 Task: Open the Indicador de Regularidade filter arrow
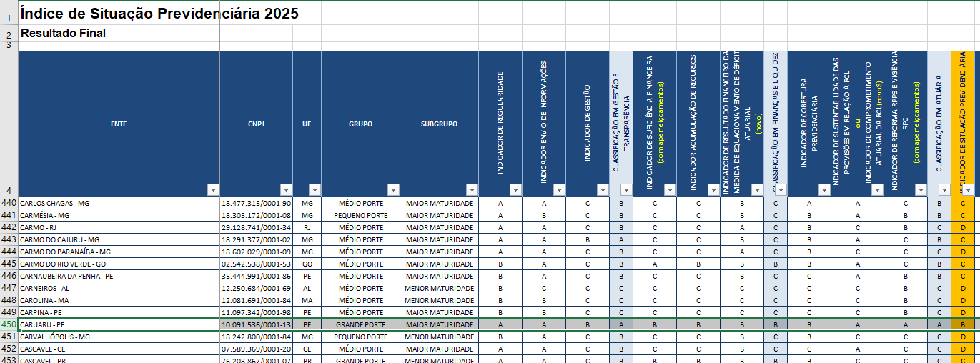coord(515,189)
